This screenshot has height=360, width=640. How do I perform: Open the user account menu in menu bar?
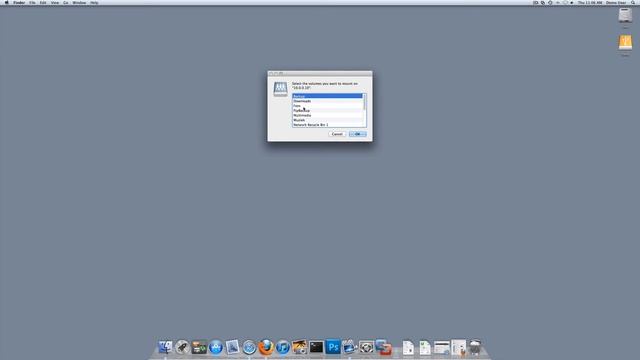pyautogui.click(x=616, y=2)
